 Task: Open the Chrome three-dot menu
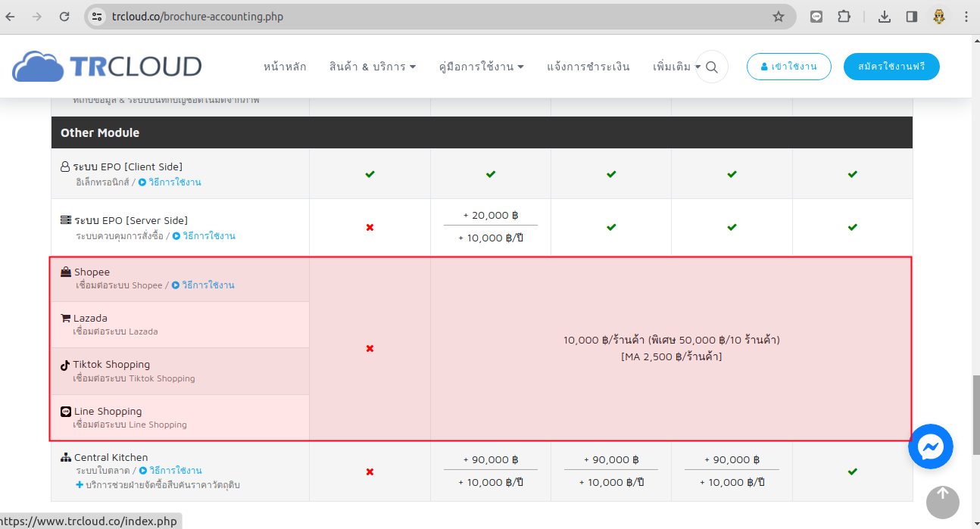966,16
